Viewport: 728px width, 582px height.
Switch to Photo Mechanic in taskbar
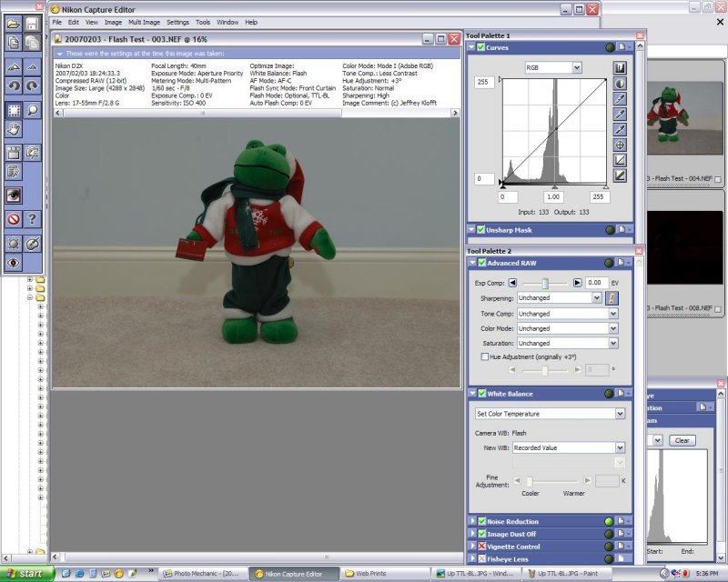(x=202, y=574)
